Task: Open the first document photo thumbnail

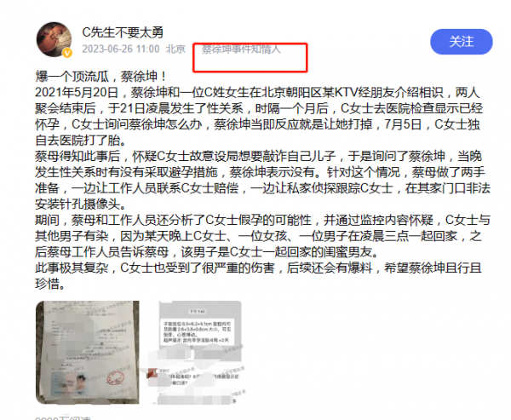Action: (x=88, y=352)
